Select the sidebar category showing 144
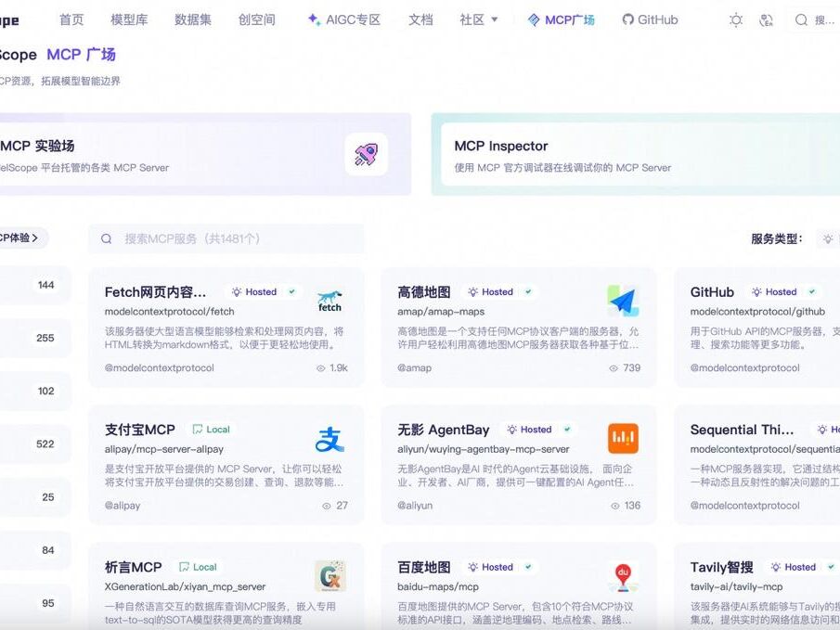 35,285
